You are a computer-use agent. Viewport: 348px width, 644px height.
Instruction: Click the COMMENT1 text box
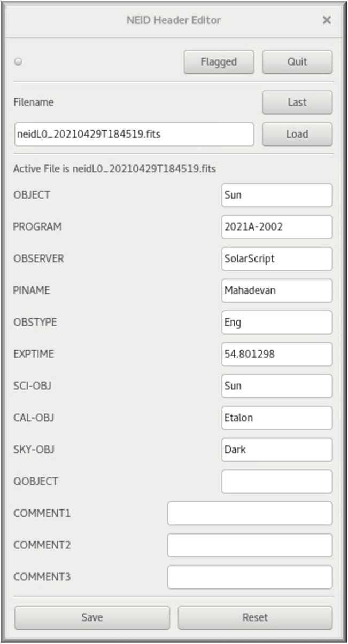(250, 514)
